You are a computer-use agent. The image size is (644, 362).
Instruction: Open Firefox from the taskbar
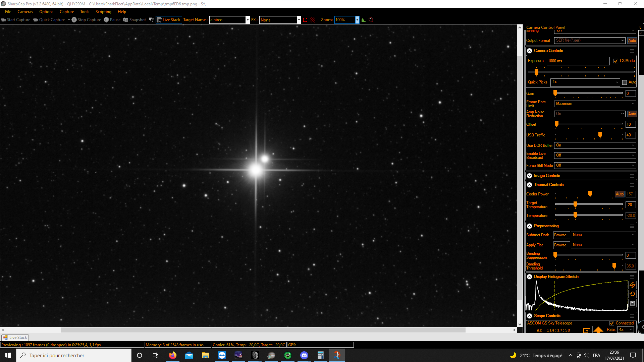(173, 355)
